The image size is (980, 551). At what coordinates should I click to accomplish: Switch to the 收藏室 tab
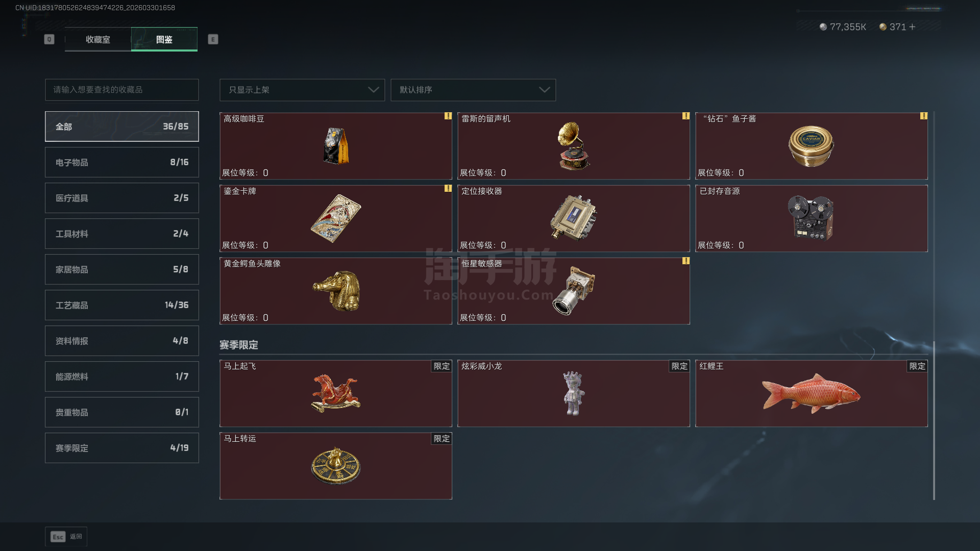[98, 39]
